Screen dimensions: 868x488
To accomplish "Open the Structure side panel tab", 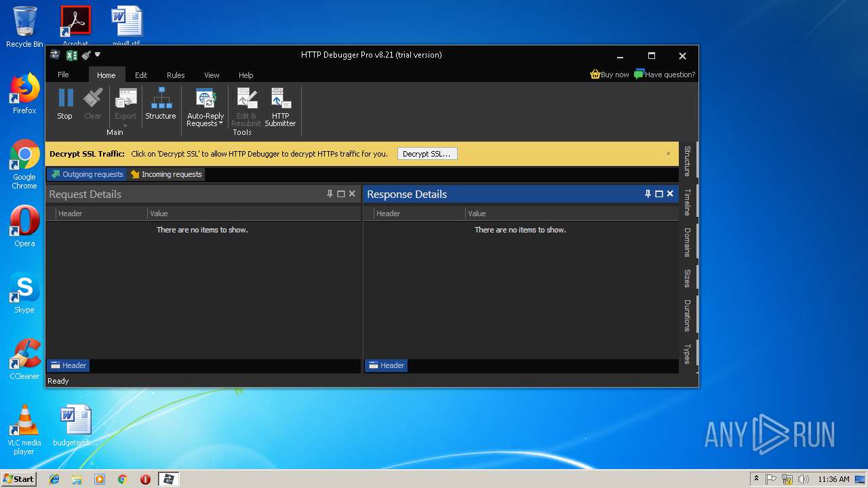I will [x=688, y=161].
